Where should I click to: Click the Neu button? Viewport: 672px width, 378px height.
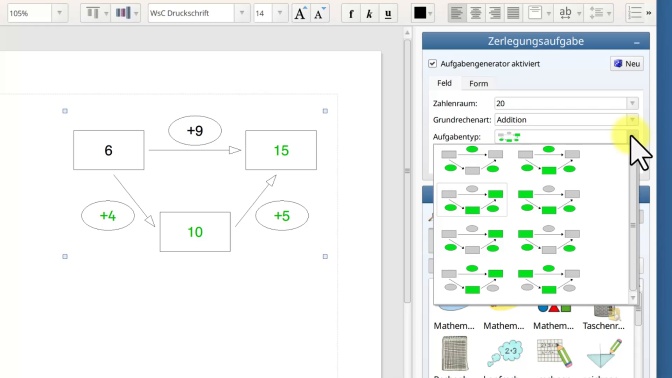[x=627, y=63]
